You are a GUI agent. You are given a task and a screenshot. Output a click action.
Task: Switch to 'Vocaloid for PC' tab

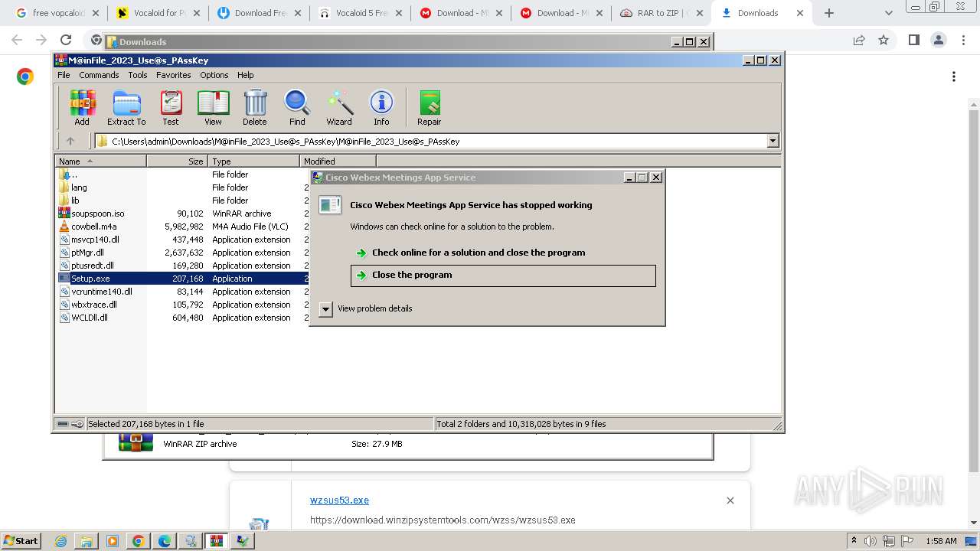point(158,13)
